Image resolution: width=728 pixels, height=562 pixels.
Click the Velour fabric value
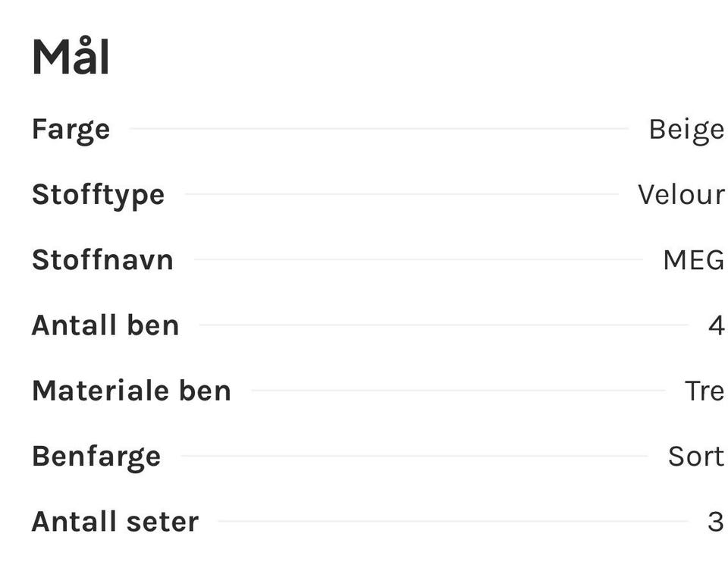pyautogui.click(x=681, y=194)
